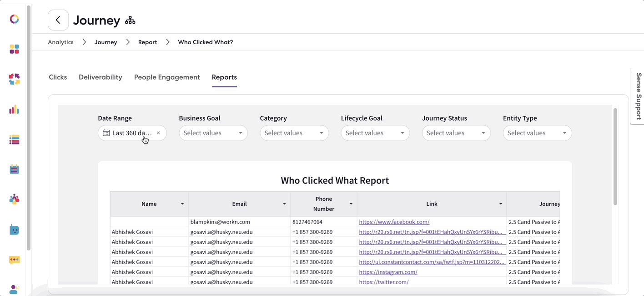Remove the Last 360 days date filter

pos(158,133)
